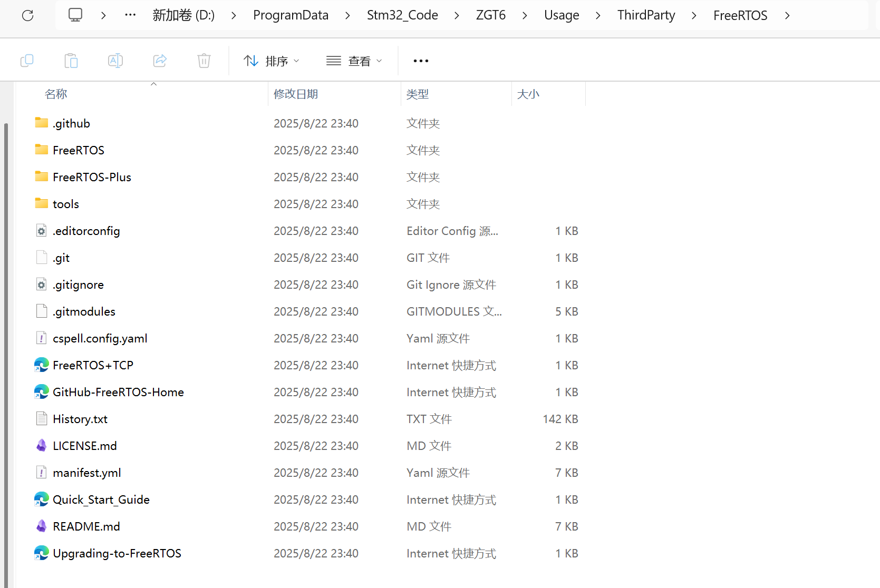The width and height of the screenshot is (880, 588).
Task: Click the This PC monitor icon
Action: pyautogui.click(x=75, y=15)
